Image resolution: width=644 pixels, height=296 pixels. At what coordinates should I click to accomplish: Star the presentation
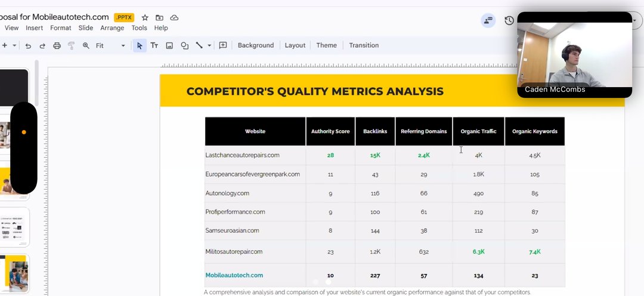coord(145,18)
